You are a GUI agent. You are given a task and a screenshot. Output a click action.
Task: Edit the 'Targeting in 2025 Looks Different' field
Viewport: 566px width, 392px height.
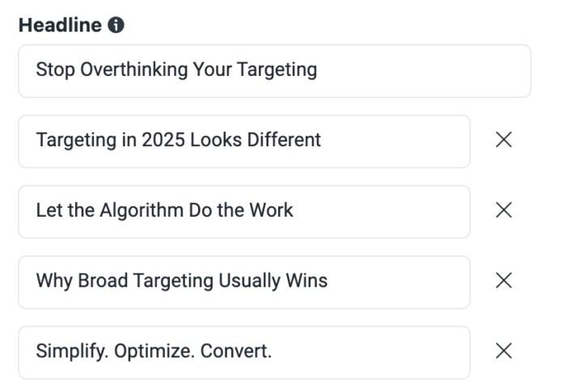point(244,141)
